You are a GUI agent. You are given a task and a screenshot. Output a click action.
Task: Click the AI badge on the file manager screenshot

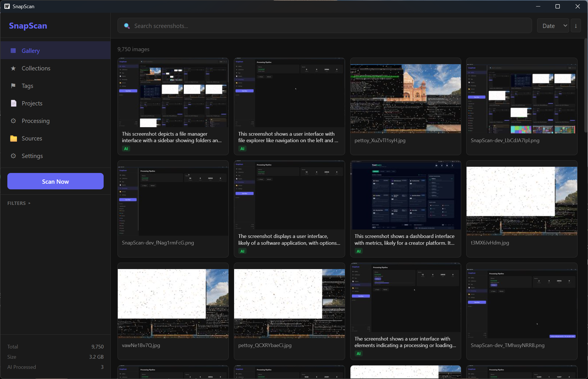click(126, 148)
